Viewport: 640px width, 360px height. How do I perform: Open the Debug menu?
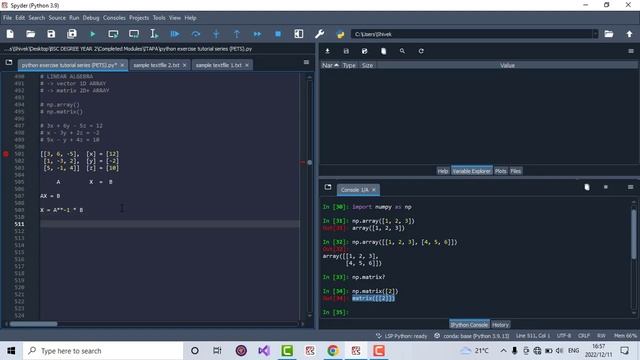click(x=91, y=18)
